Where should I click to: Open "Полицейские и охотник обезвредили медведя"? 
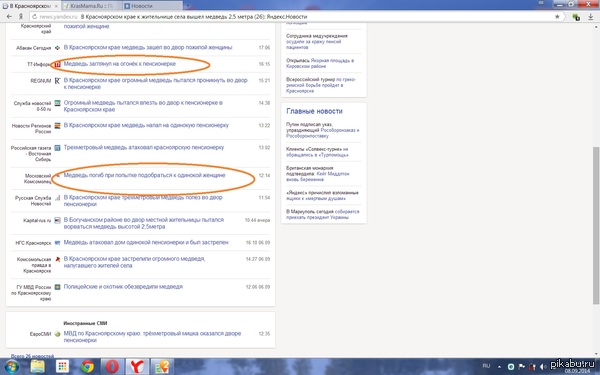(x=123, y=287)
